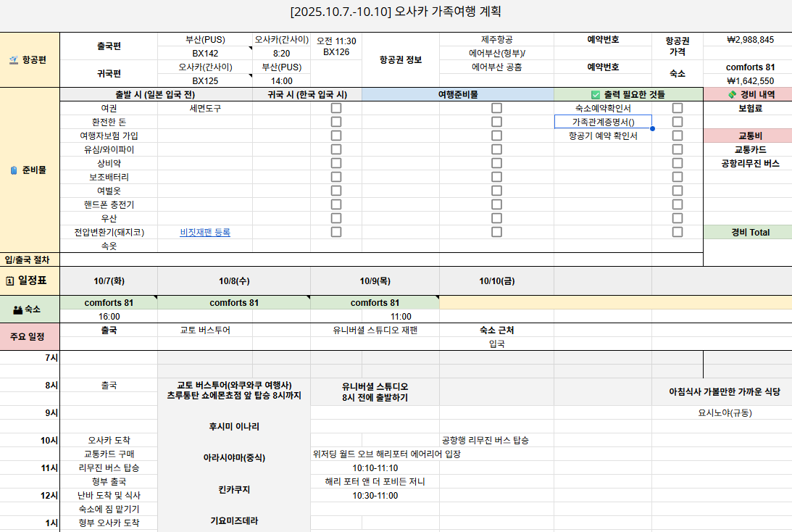Toggle the 귀국 시 checkbox in the 우산 row
Viewport: 792px width, 532px height.
[336, 218]
